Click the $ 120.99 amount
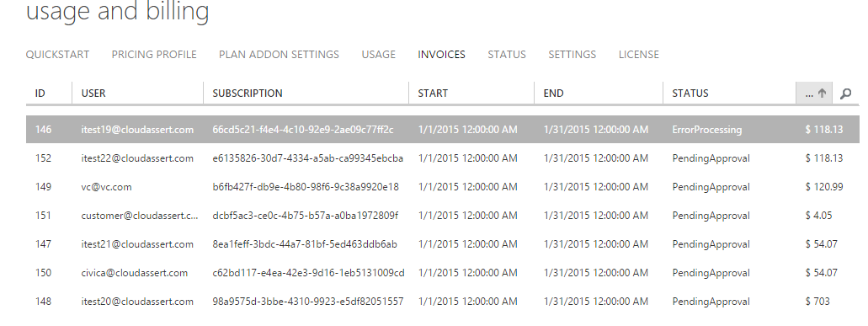This screenshot has height=326, width=868. (x=824, y=187)
